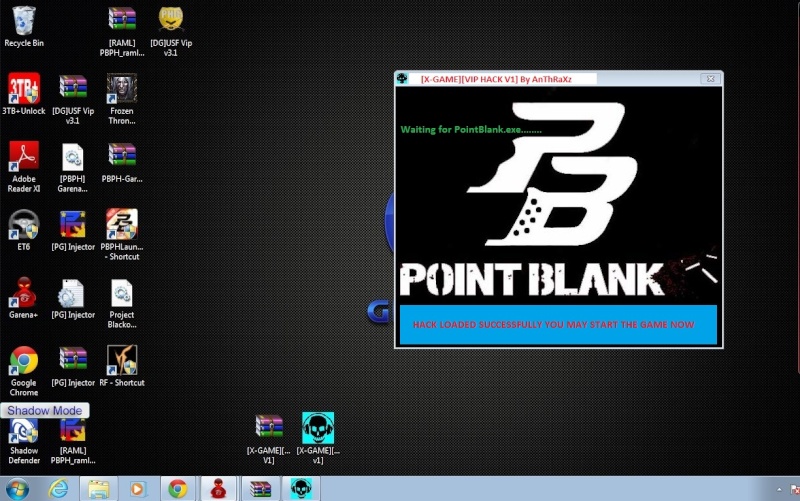Select the Project Blacko... file icon

pos(121,293)
